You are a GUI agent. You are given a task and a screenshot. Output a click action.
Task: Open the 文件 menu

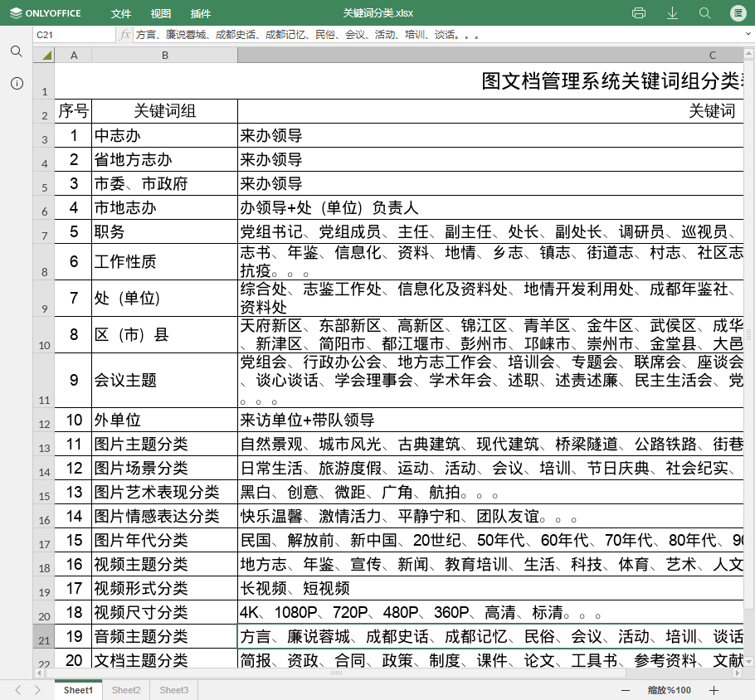[x=121, y=14]
